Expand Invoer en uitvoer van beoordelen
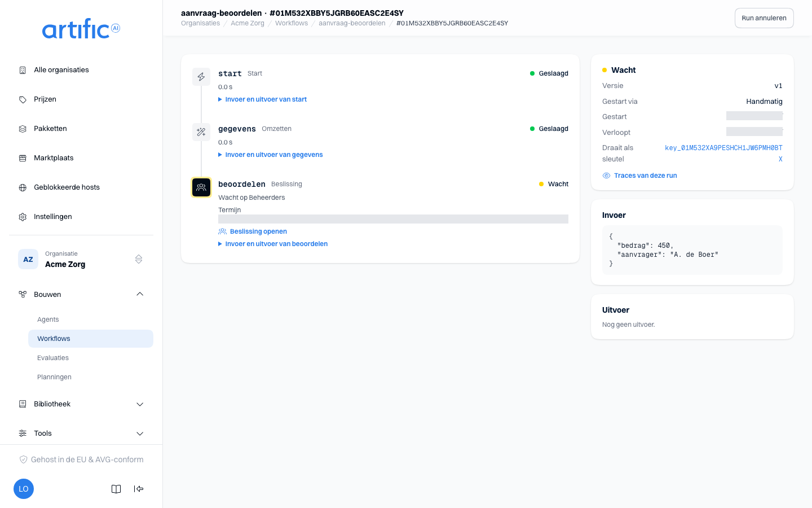The height and width of the screenshot is (508, 812). pyautogui.click(x=273, y=244)
